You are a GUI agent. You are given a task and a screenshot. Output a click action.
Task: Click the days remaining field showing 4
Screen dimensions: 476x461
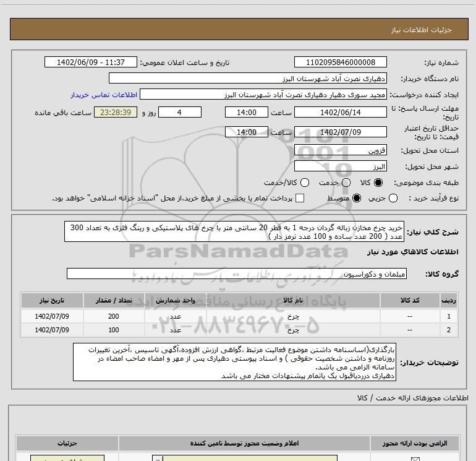click(180, 112)
